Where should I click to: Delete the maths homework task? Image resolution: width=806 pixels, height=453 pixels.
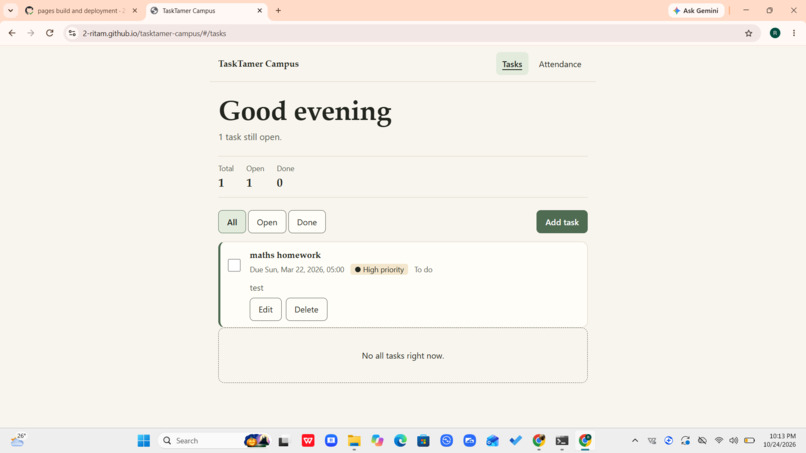[x=306, y=310]
